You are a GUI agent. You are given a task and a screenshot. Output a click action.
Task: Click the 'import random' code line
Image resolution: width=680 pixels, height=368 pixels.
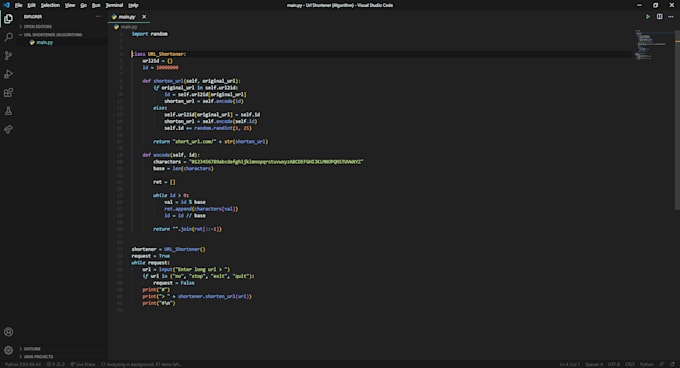pyautogui.click(x=150, y=34)
